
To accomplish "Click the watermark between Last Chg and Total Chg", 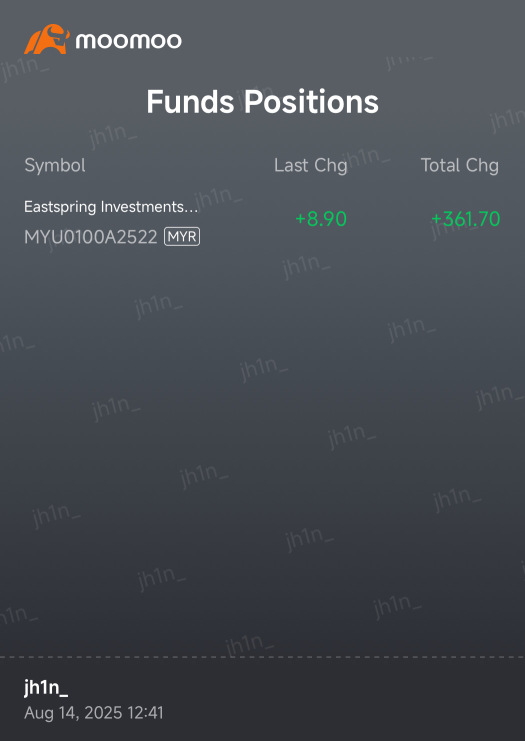I will [366, 155].
